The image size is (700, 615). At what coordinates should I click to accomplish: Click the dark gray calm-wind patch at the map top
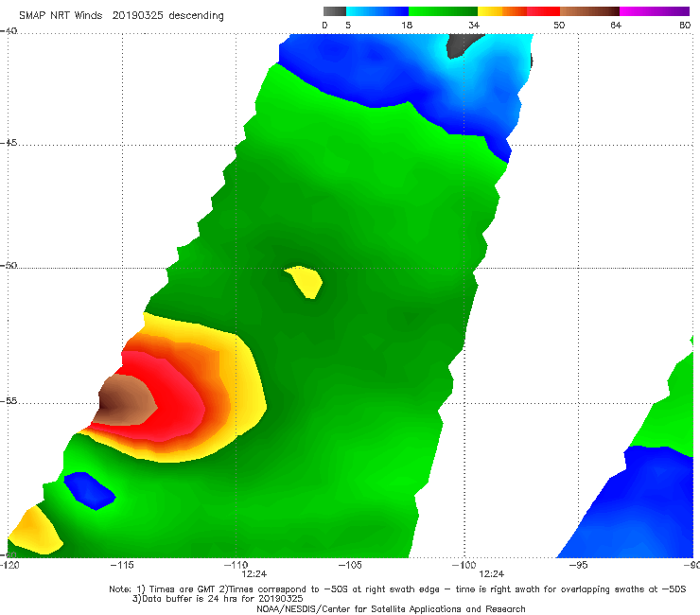coord(460,44)
